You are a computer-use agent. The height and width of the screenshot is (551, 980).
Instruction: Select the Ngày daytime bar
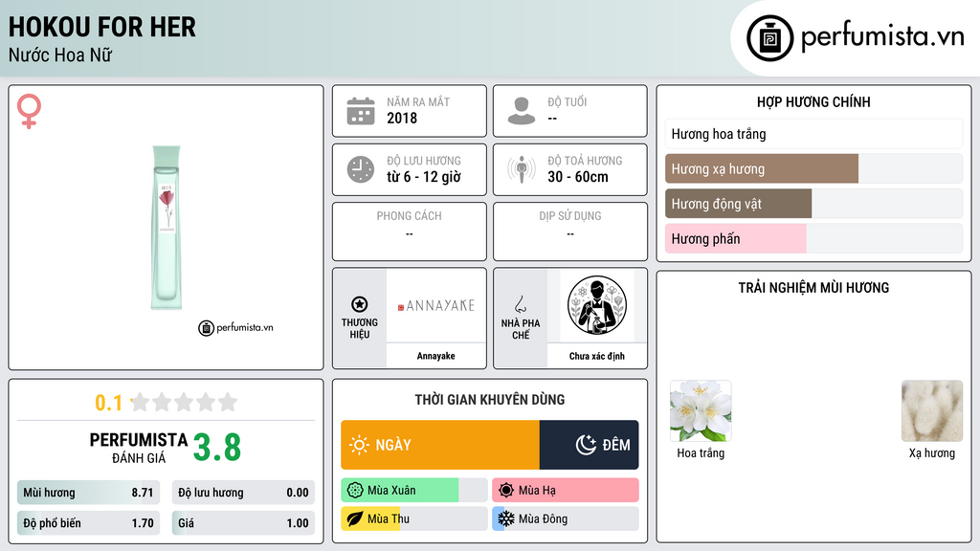pyautogui.click(x=440, y=445)
